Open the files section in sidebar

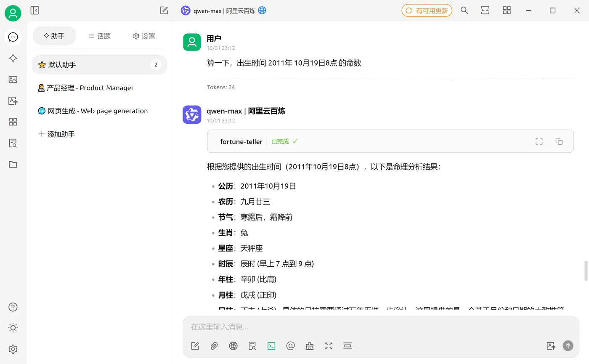click(x=13, y=164)
